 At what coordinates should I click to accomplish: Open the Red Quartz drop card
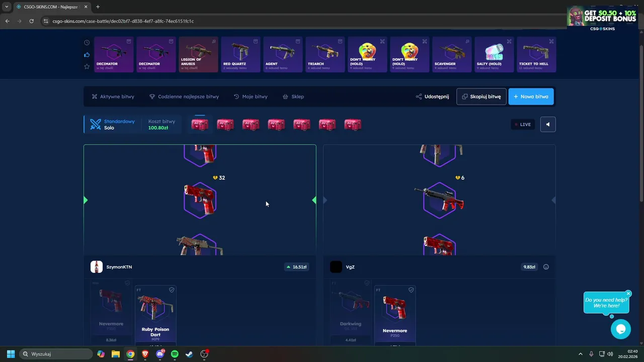point(240,54)
